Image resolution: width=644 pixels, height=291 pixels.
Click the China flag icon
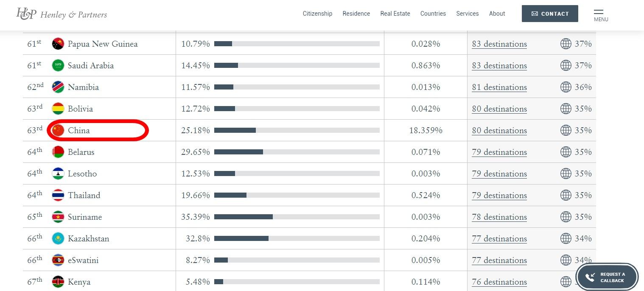[58, 130]
